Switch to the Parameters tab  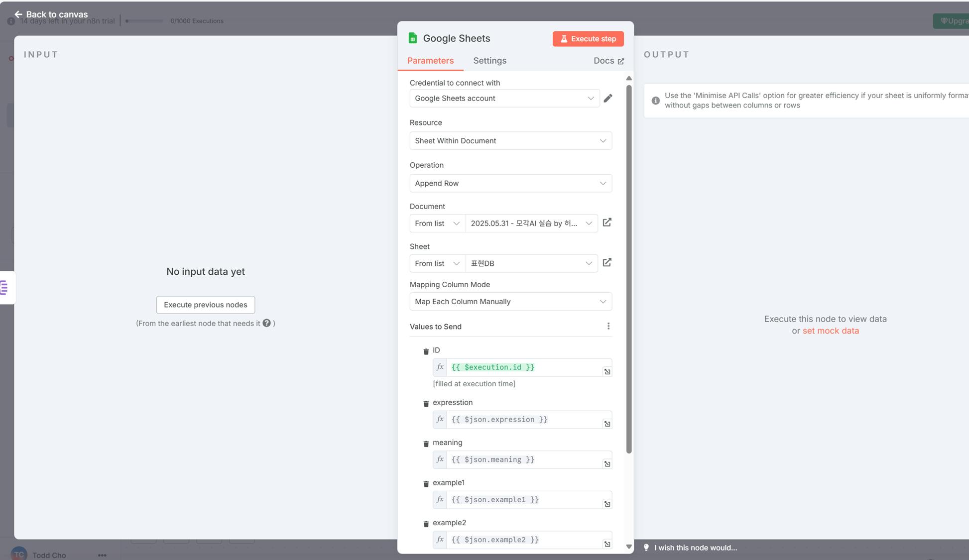(x=430, y=61)
